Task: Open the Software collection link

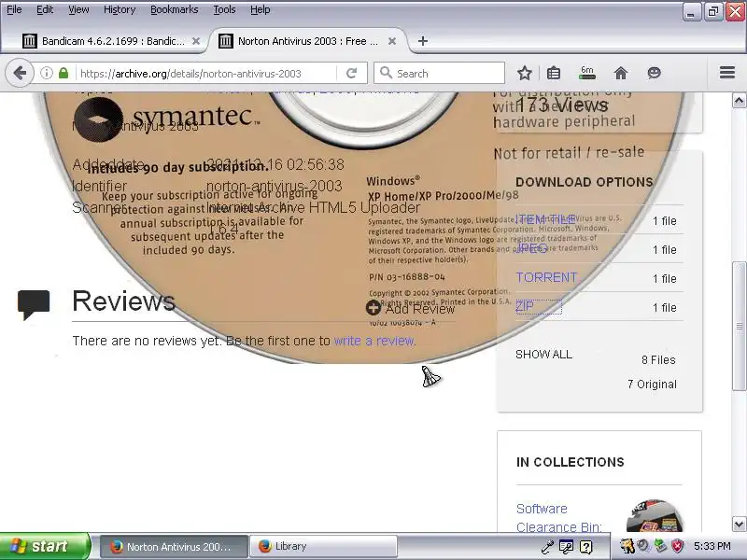Action: pyautogui.click(x=542, y=509)
